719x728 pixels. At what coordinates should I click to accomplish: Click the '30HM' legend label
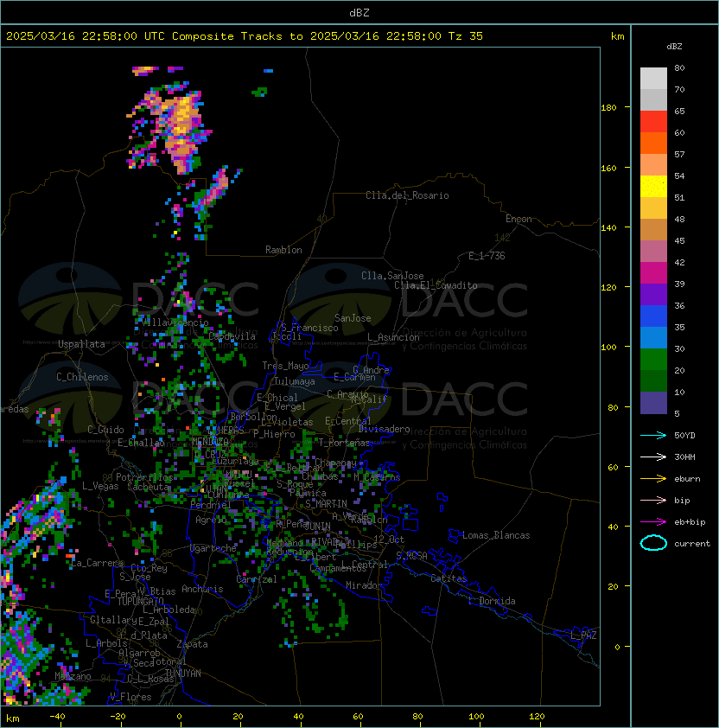(x=684, y=457)
